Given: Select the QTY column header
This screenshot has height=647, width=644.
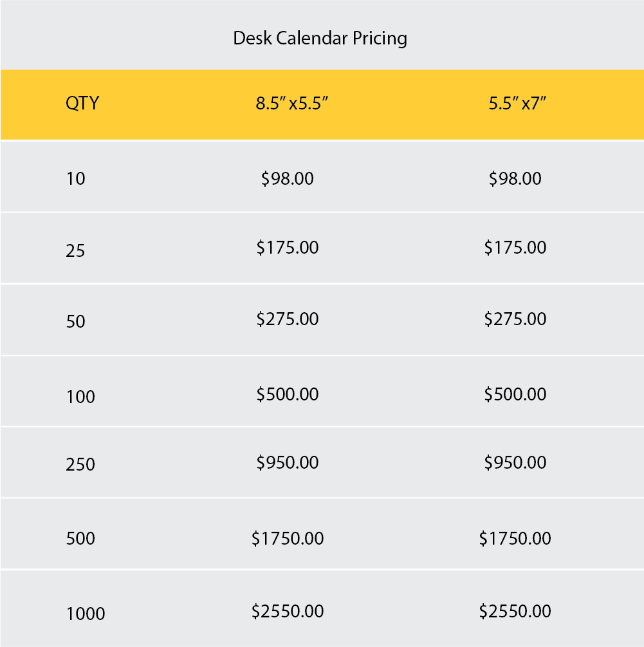Looking at the screenshot, I should click(82, 103).
